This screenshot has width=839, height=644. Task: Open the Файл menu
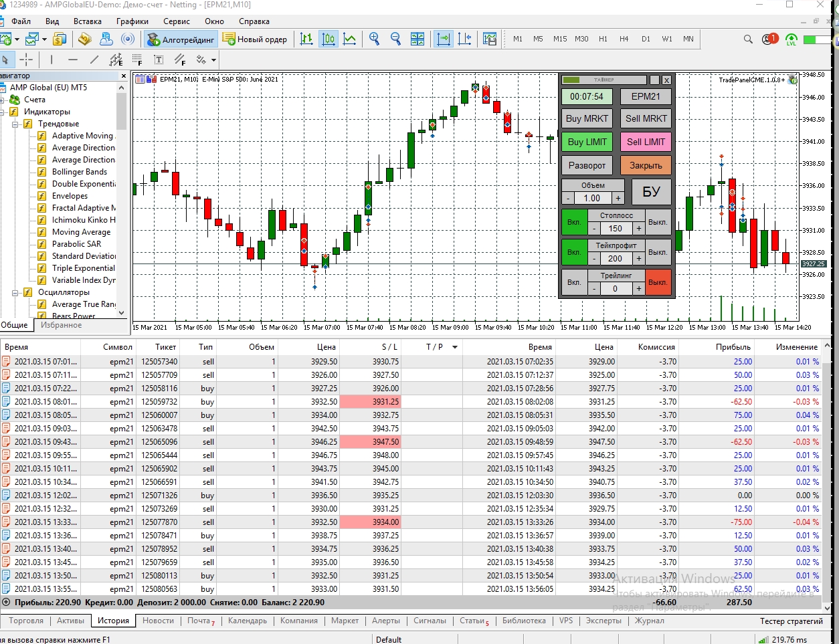click(x=21, y=21)
